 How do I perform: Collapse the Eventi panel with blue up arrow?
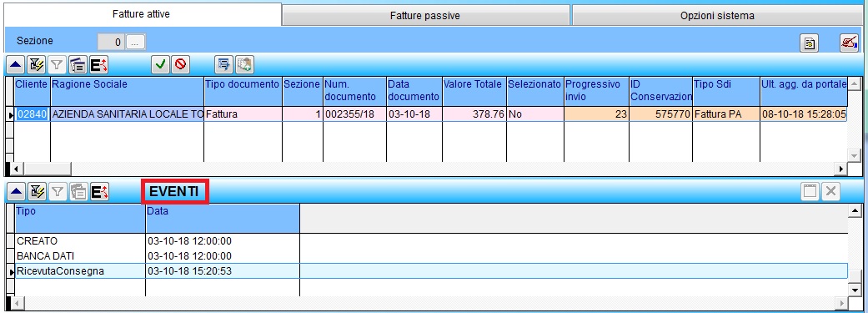coord(16,192)
